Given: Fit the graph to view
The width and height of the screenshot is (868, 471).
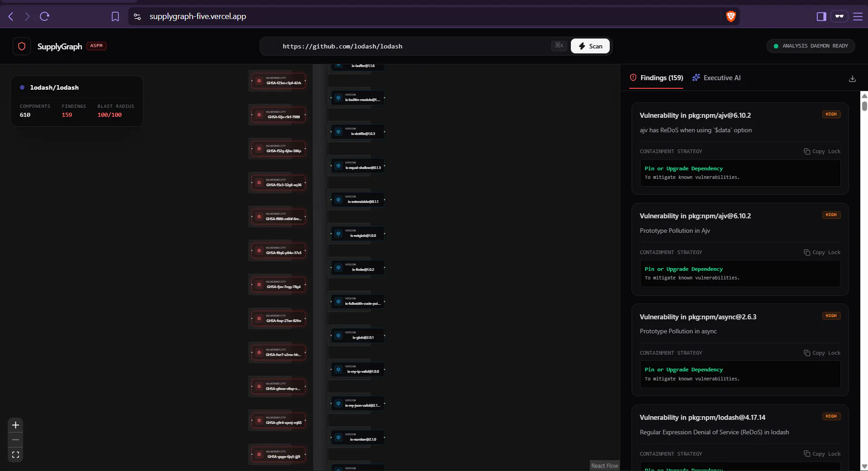Looking at the screenshot, I should pyautogui.click(x=15, y=455).
